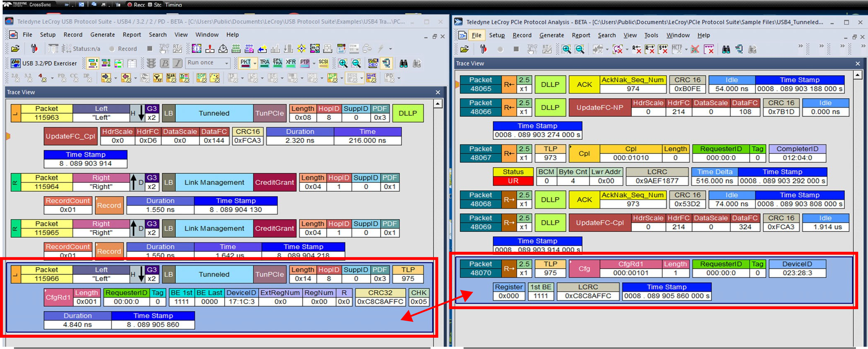
Task: Open file icon in USB Protocol Suite toolbar
Action: (x=15, y=49)
